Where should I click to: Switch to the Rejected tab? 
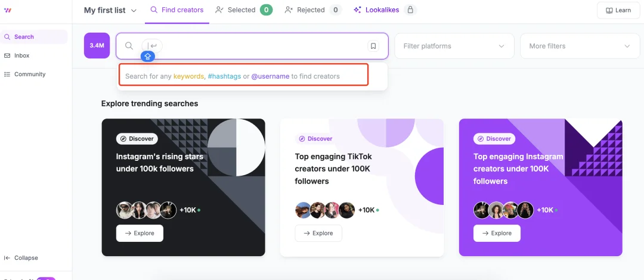312,10
